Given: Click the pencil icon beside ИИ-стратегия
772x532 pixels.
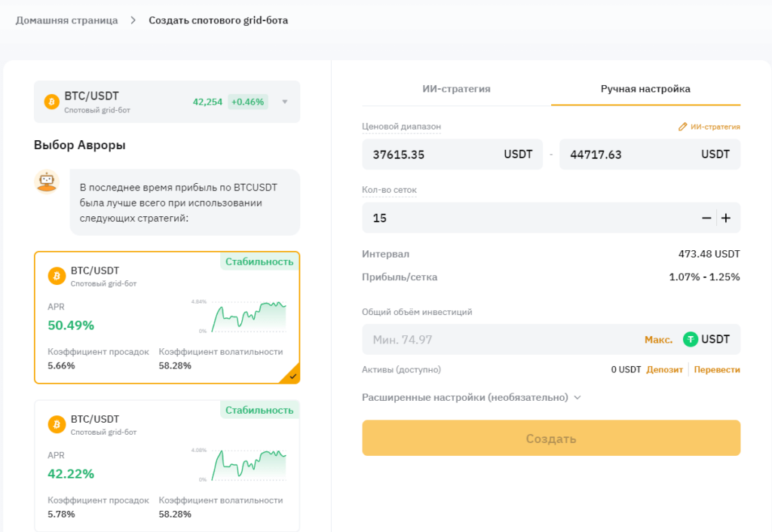Looking at the screenshot, I should point(683,127).
